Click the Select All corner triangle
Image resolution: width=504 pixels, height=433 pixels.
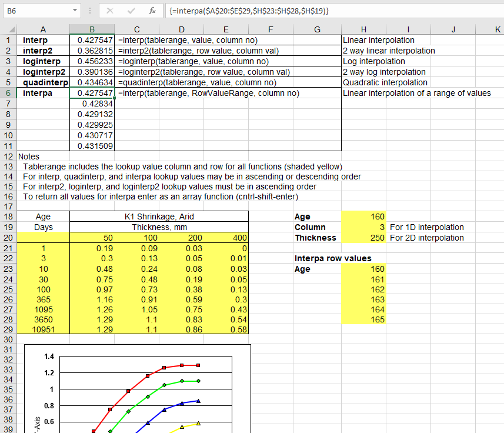point(11,29)
